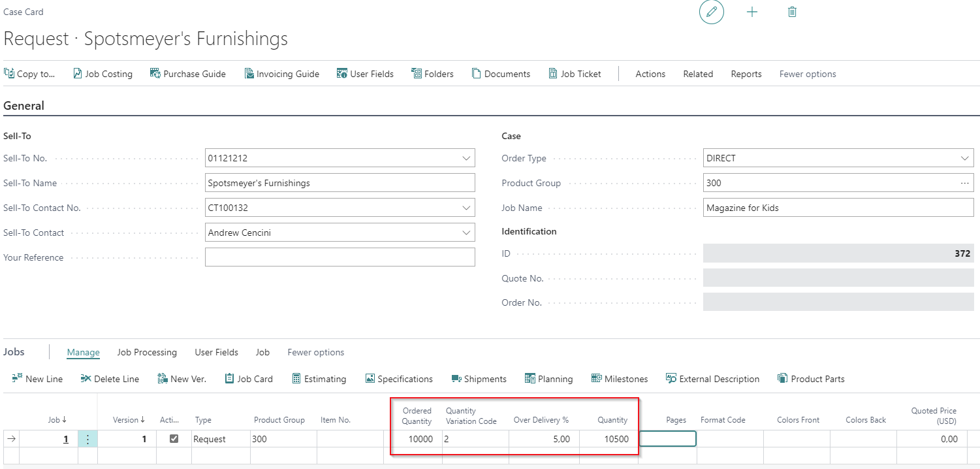This screenshot has width=980, height=469.
Task: Switch to the Job Processing tab
Action: tap(147, 352)
